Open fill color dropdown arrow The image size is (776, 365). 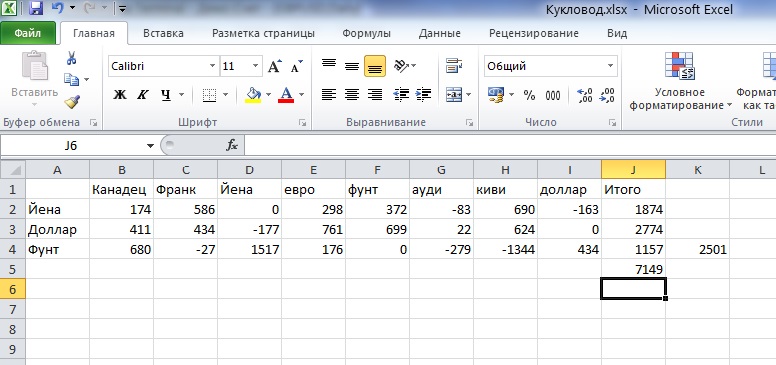[x=269, y=94]
